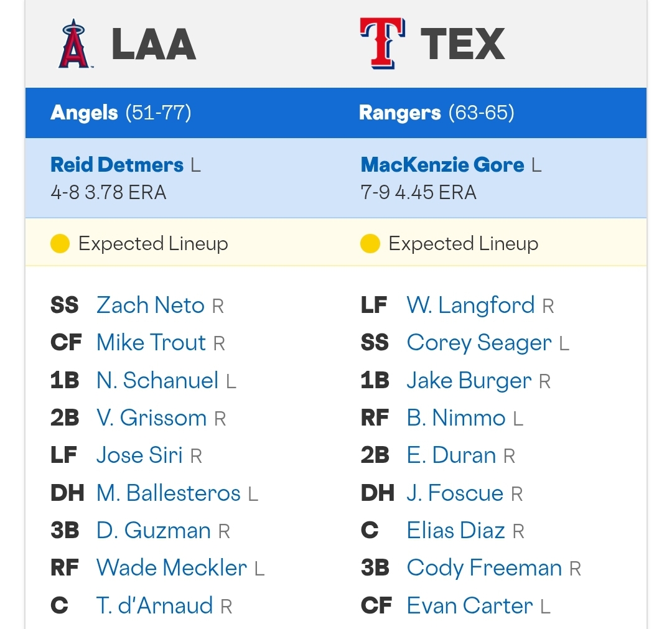
Task: Open MacKenzie Gore pitcher profile
Action: (442, 165)
